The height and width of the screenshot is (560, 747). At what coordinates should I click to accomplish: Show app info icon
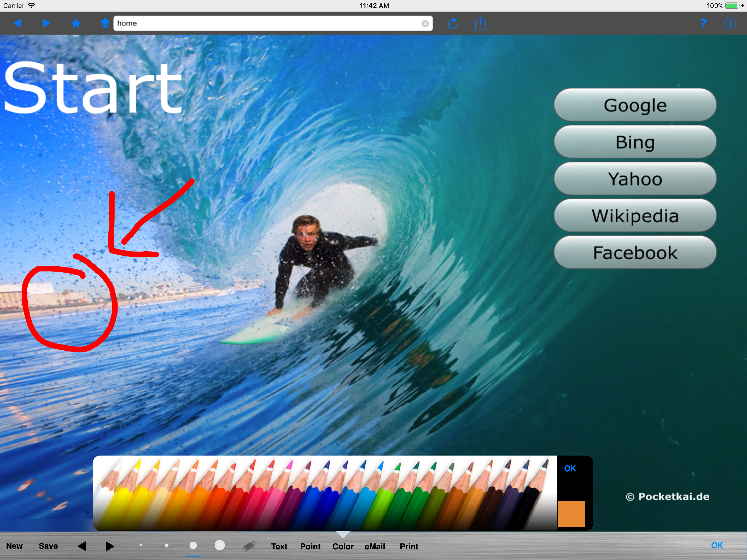coord(730,23)
